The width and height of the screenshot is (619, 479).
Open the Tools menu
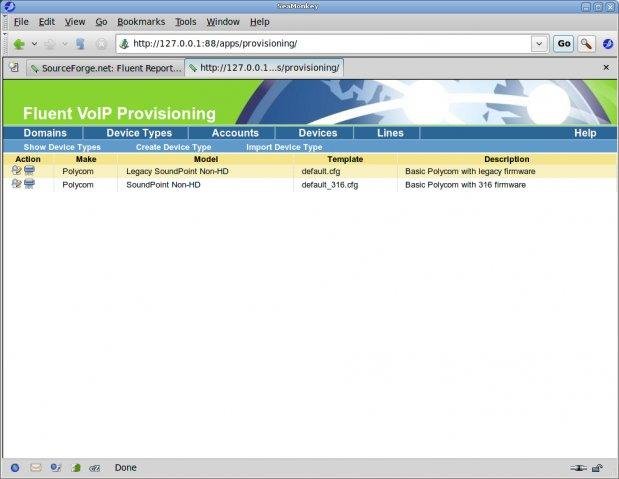click(186, 22)
